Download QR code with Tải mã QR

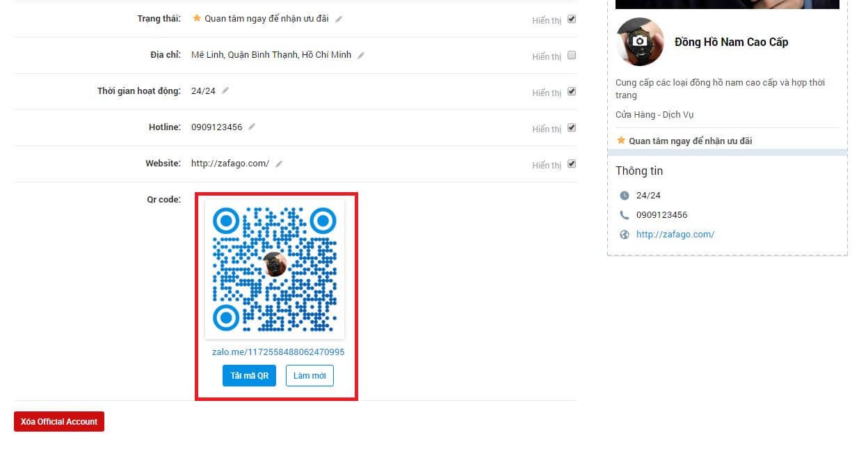pyautogui.click(x=249, y=375)
